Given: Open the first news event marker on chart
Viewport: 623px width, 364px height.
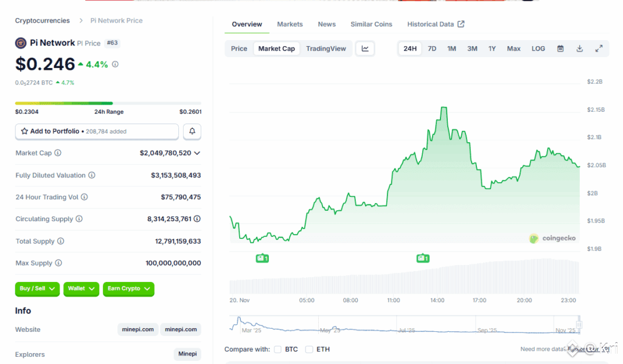Looking at the screenshot, I should [262, 258].
